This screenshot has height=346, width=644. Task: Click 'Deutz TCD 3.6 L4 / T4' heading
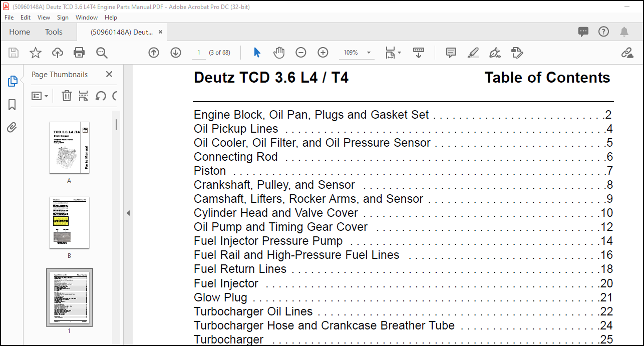(x=271, y=78)
